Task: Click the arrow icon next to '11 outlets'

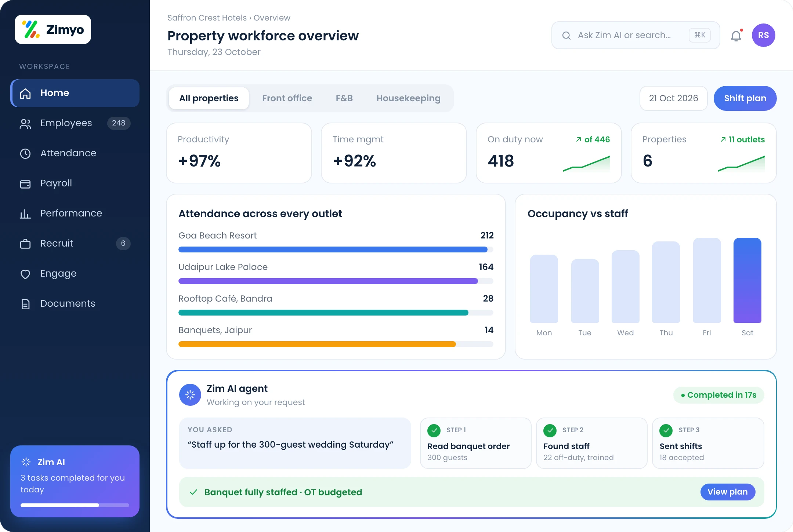Action: [723, 139]
